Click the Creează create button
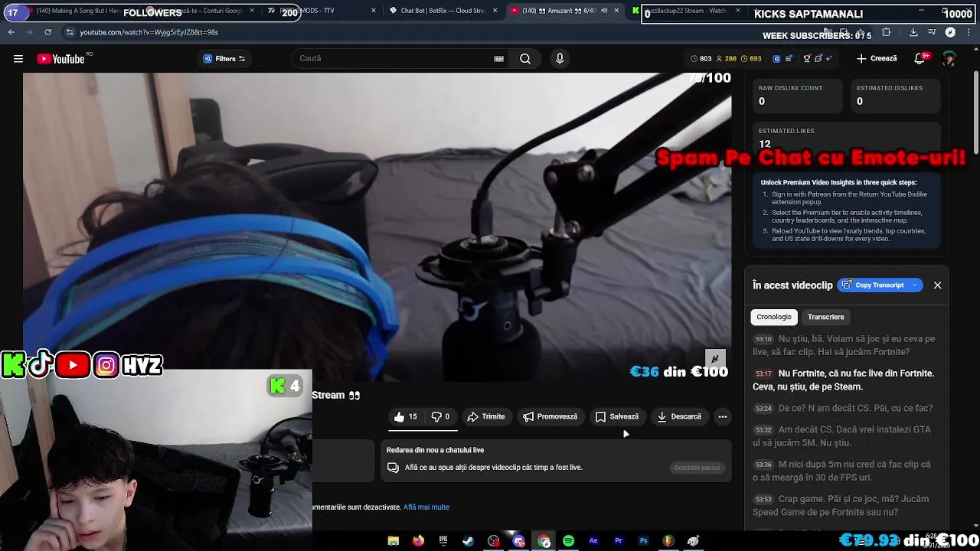This screenshot has width=980, height=551. tap(877, 59)
